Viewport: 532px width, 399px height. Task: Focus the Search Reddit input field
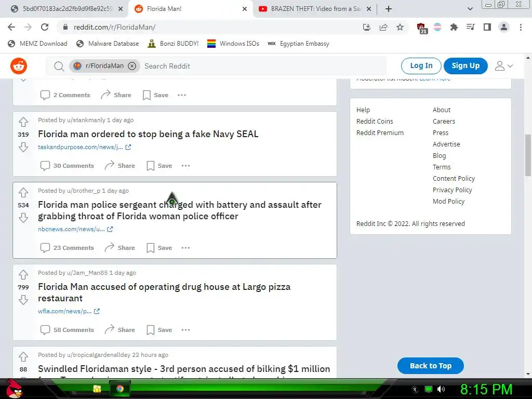click(x=264, y=66)
